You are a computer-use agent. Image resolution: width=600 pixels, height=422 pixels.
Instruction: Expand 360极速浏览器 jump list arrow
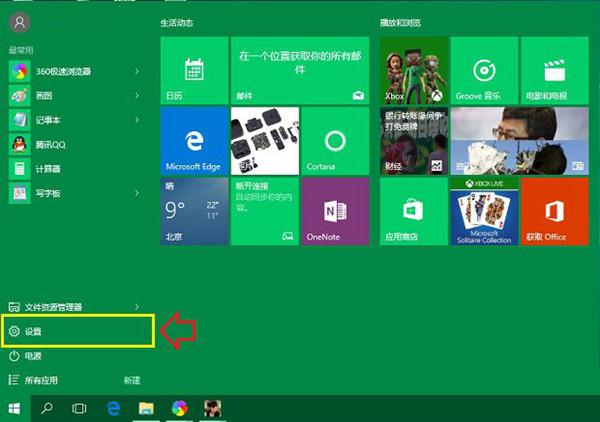pyautogui.click(x=137, y=71)
